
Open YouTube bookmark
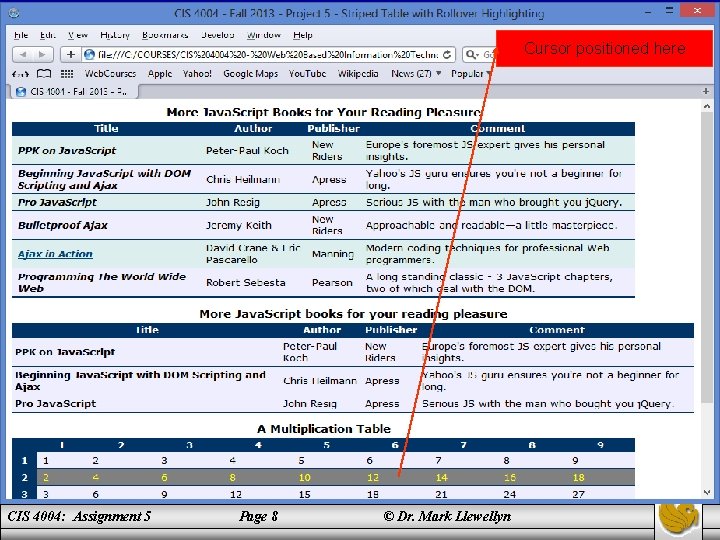(x=307, y=73)
